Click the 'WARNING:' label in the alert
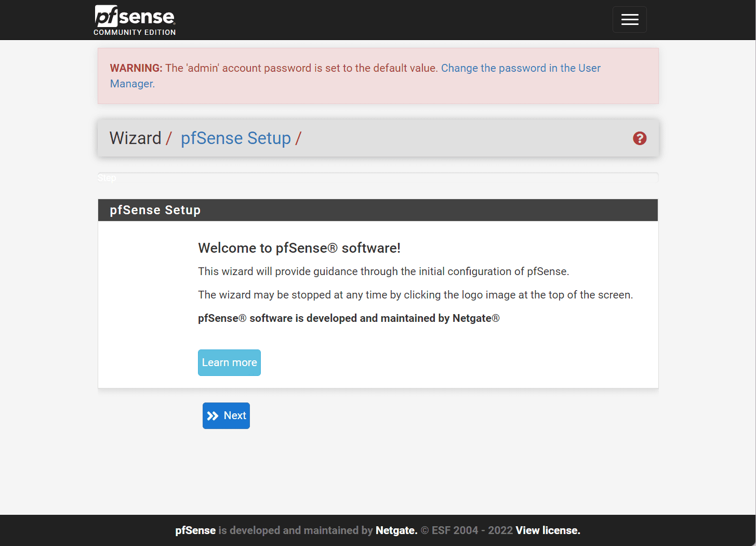Viewport: 756px width, 546px height. tap(136, 68)
